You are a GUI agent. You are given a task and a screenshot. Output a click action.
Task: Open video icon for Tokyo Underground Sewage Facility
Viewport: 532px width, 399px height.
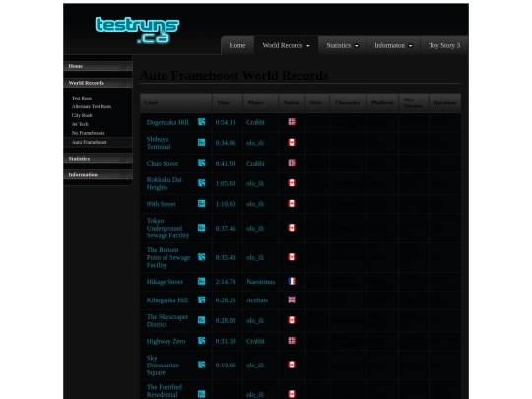click(202, 228)
